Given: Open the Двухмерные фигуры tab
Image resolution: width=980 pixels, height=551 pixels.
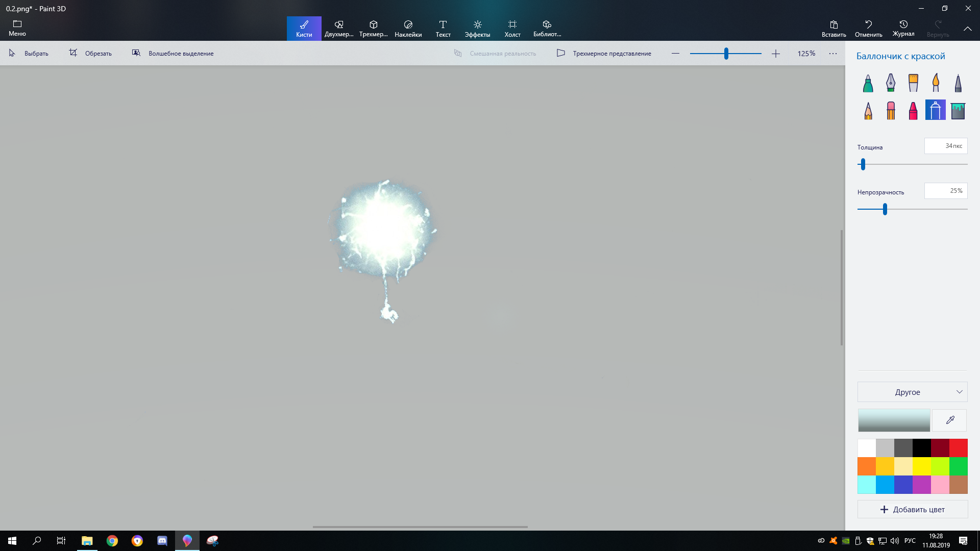Looking at the screenshot, I should click(x=339, y=29).
